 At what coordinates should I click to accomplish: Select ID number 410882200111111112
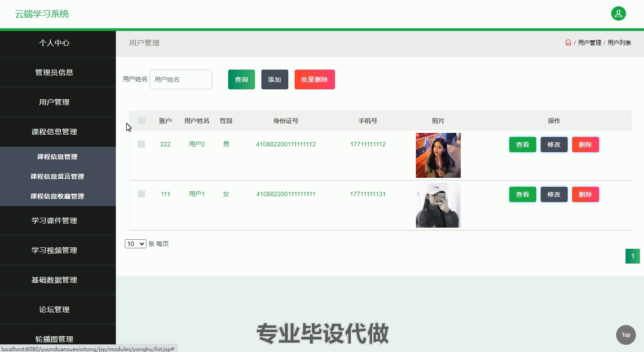(x=286, y=144)
